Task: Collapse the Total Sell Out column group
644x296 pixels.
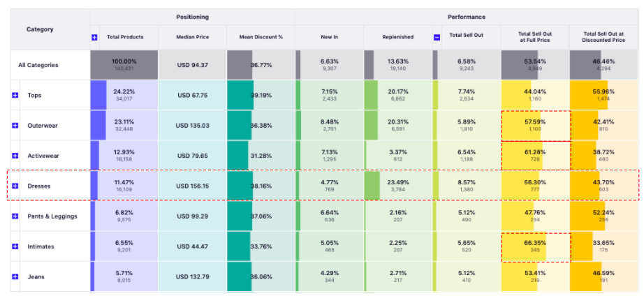Action: pyautogui.click(x=437, y=37)
